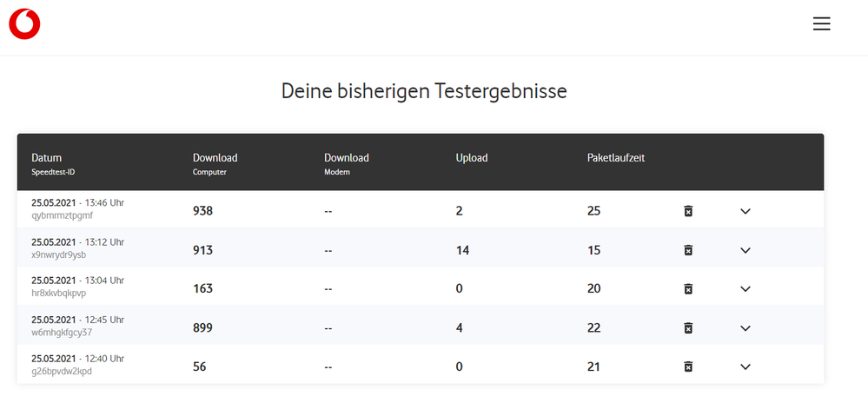Image resolution: width=868 pixels, height=416 pixels.
Task: Delete the 13:46 Uhr speedtest result
Action: tap(687, 211)
